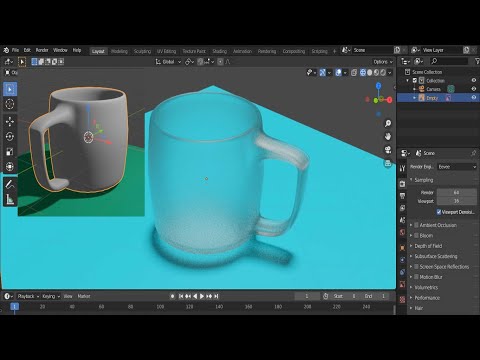
Task: Enable the Ambient Occlusion checkbox
Action: [416, 225]
